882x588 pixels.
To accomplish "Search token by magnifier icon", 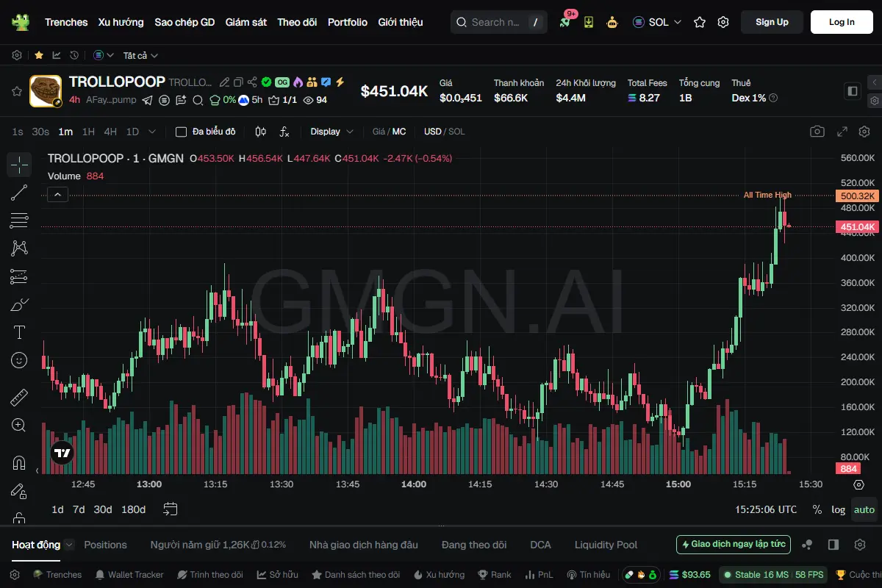I will [x=198, y=100].
